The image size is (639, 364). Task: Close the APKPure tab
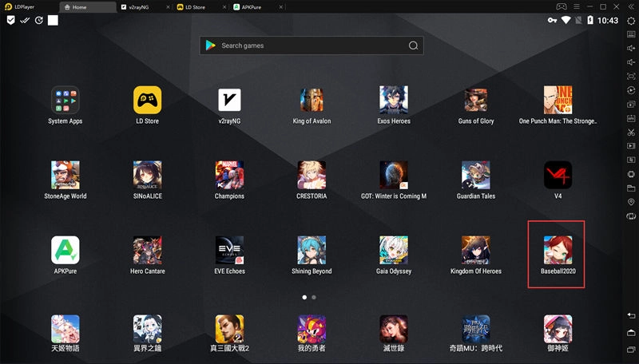(280, 6)
